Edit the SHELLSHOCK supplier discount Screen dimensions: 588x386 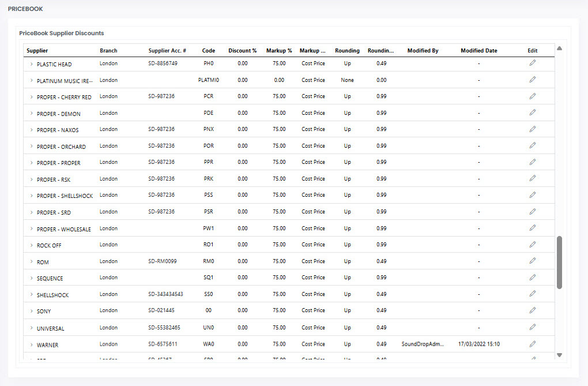click(x=532, y=294)
